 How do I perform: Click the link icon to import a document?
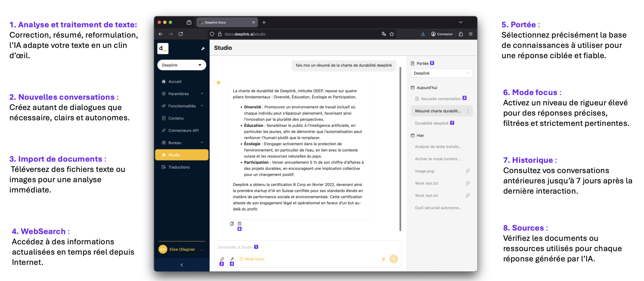coord(222,259)
